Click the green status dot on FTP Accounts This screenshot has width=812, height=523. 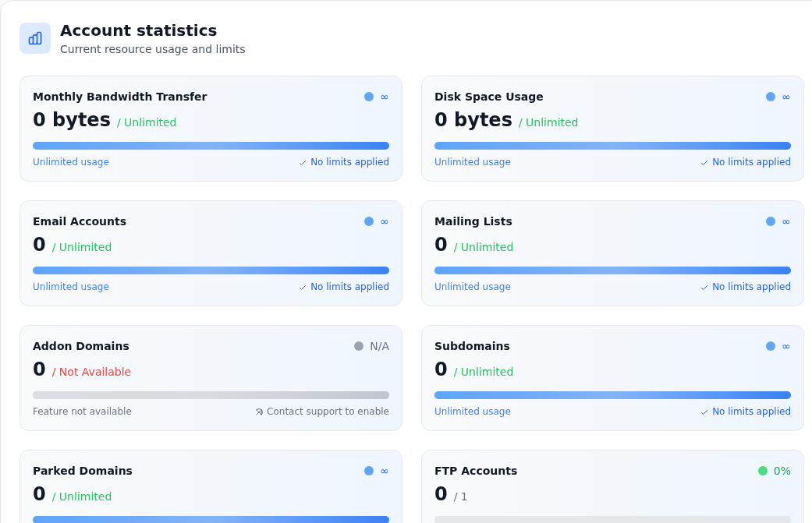point(763,471)
